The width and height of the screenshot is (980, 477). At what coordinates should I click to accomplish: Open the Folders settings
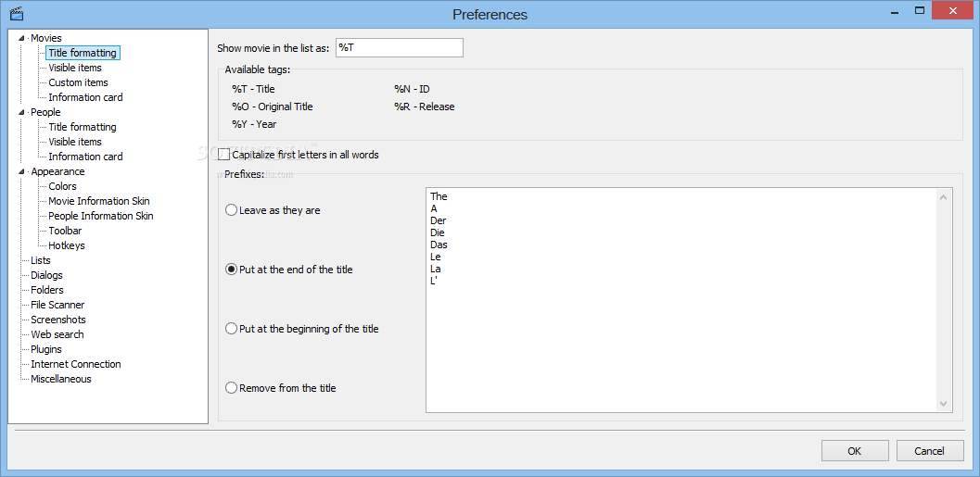pos(47,290)
